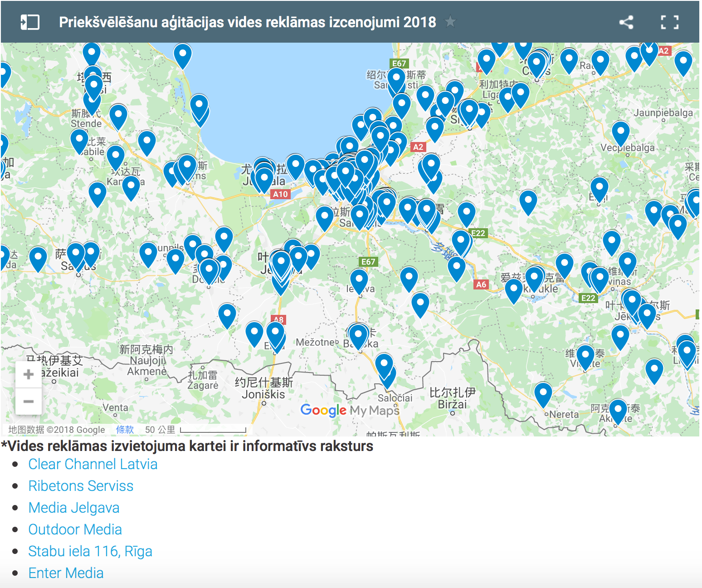This screenshot has width=702, height=588.
Task: Click the Mežotne place label
Action: tap(315, 342)
